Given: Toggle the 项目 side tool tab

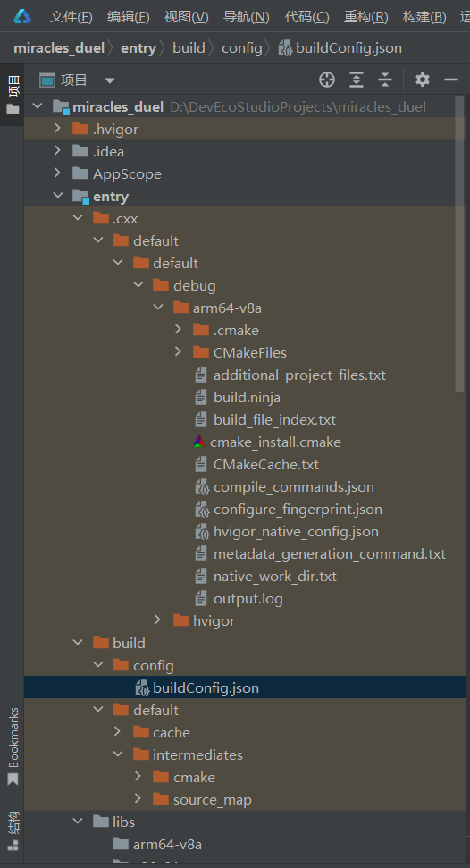Looking at the screenshot, I should (13, 95).
